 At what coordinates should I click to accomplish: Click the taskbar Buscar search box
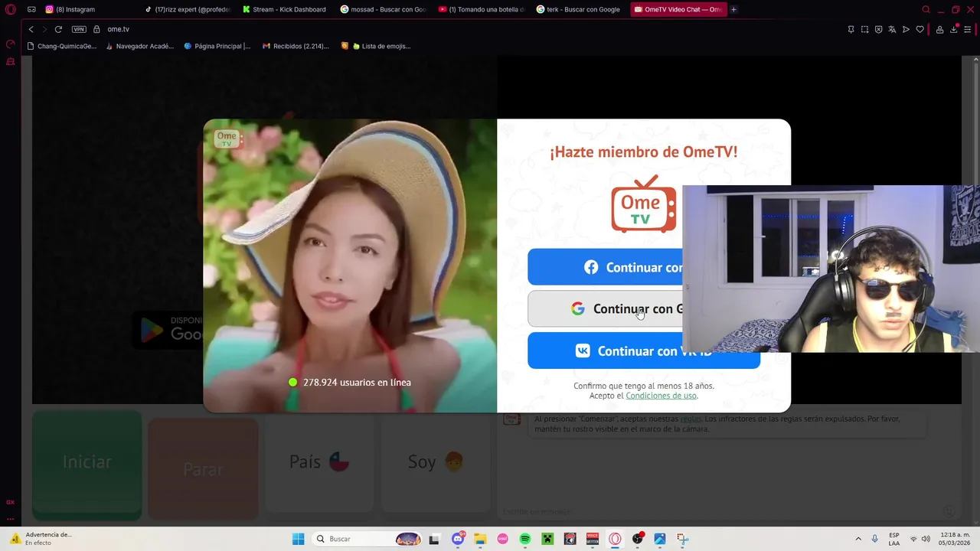[x=367, y=539]
